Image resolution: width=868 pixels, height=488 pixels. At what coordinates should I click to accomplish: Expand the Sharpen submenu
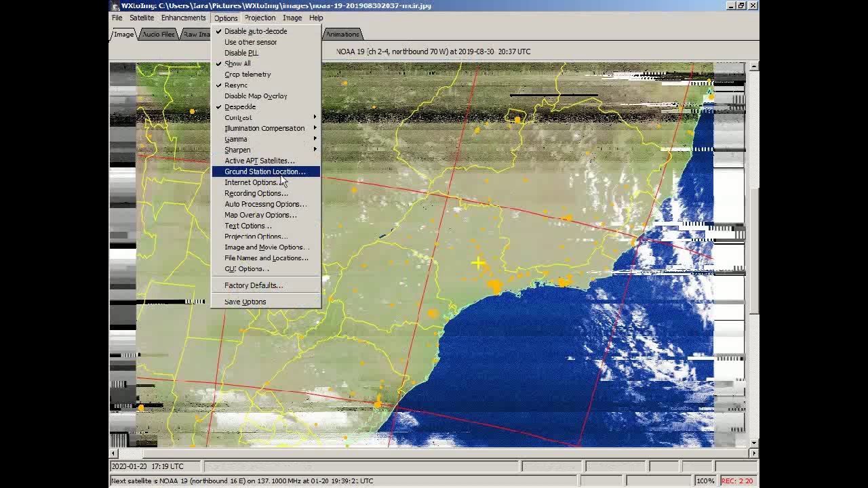pyautogui.click(x=266, y=150)
